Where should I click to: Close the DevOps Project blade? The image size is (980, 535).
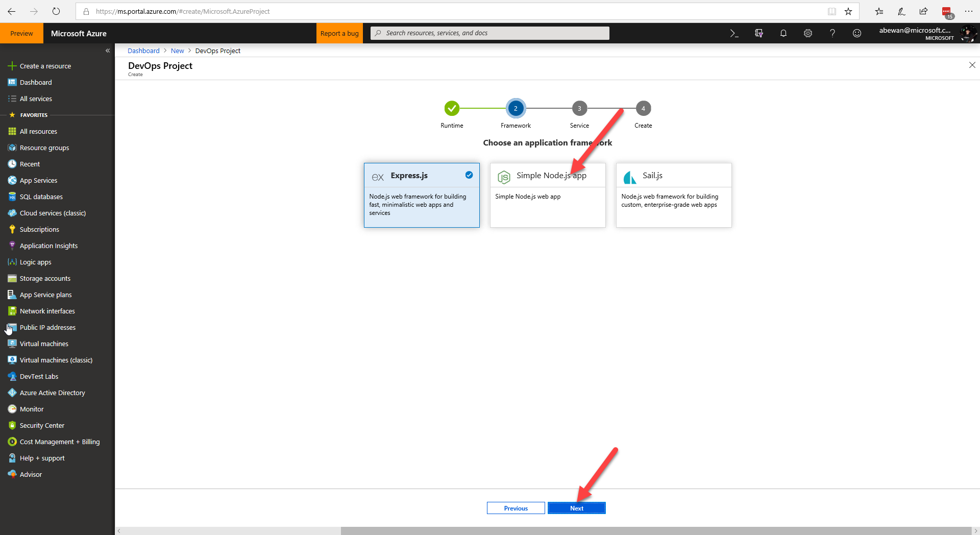click(972, 65)
